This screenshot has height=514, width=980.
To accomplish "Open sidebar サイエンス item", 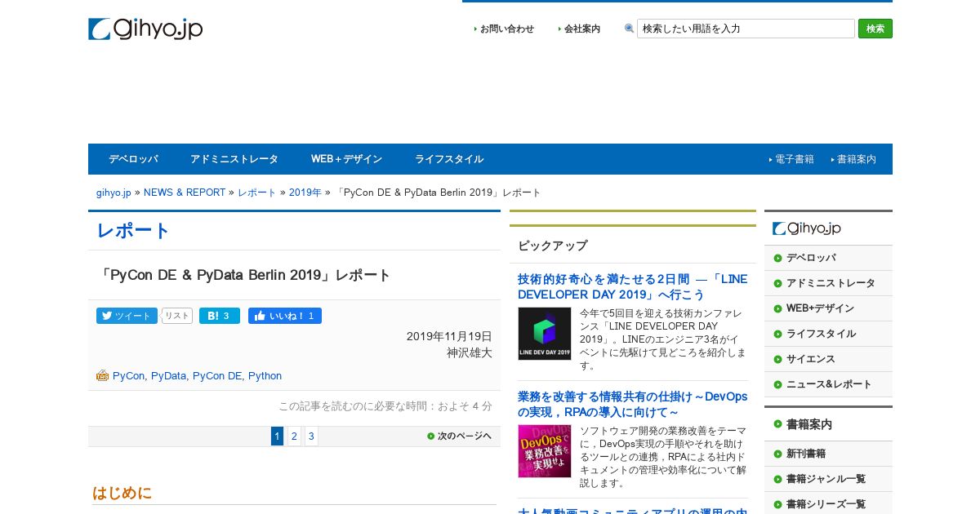I will tap(828, 359).
